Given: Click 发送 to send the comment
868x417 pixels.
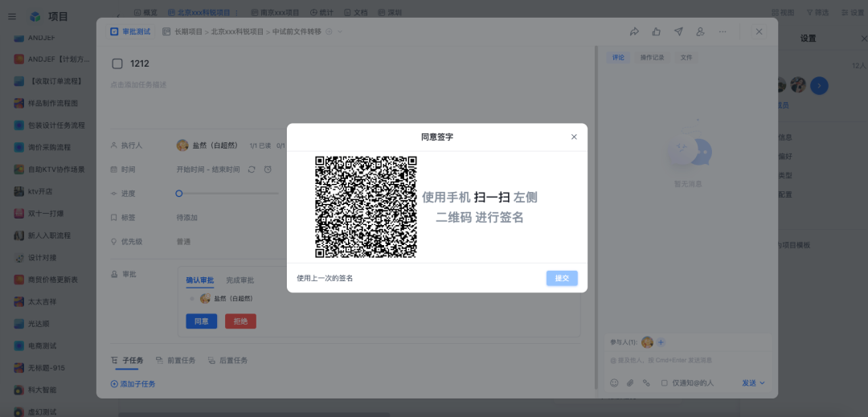Looking at the screenshot, I should click(x=749, y=382).
